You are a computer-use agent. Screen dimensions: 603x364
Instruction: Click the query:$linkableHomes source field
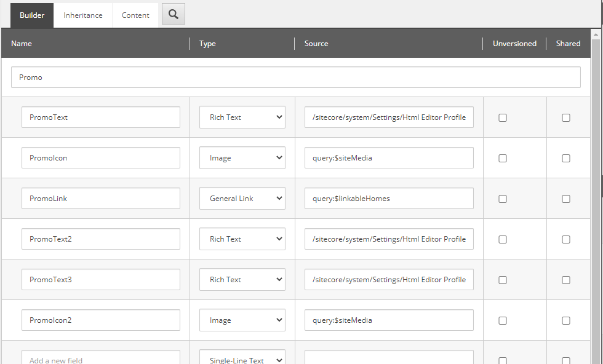pos(389,199)
